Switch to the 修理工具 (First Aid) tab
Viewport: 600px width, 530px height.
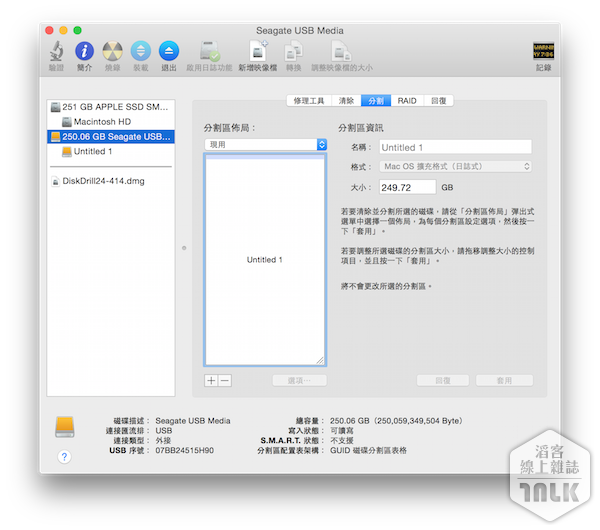[309, 101]
